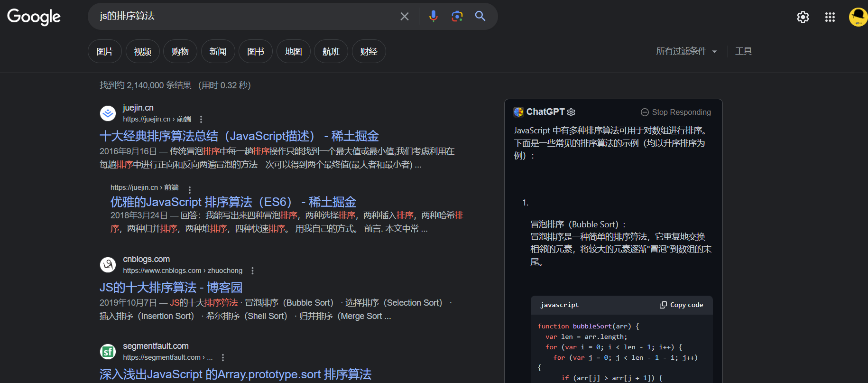Switch to 图书 results tab

point(256,51)
